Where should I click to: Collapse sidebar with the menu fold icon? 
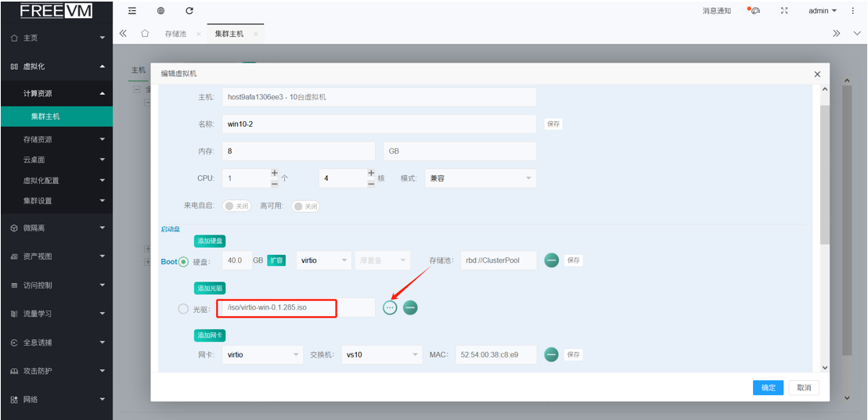pyautogui.click(x=131, y=11)
